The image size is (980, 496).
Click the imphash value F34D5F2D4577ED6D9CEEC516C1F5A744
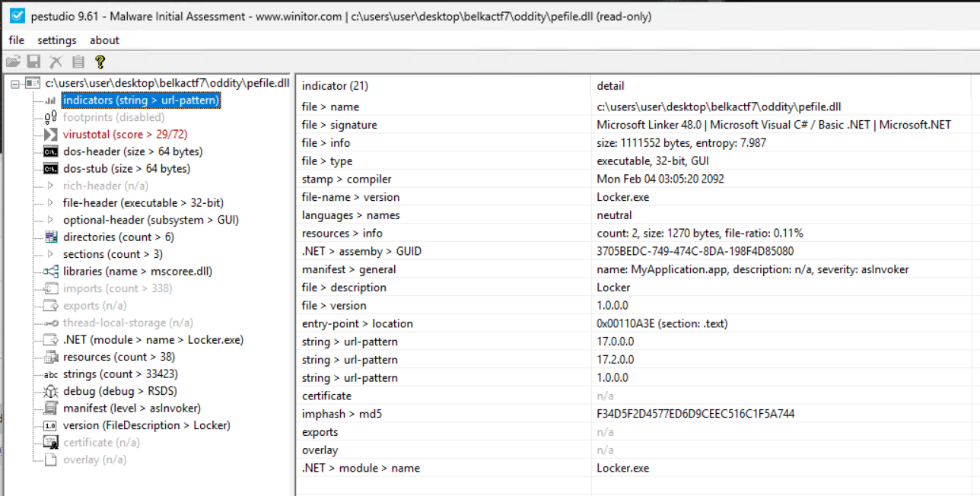tap(695, 414)
